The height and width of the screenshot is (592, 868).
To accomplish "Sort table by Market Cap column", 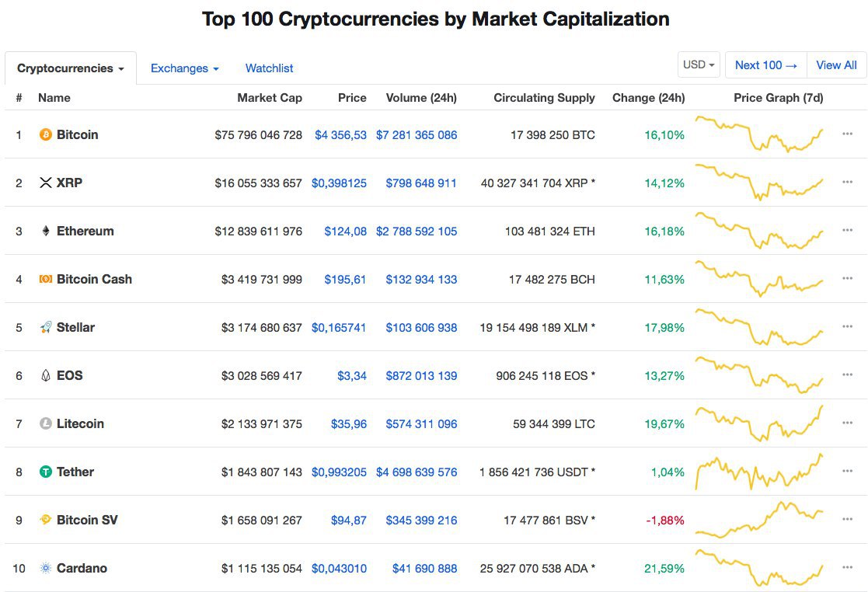I will [270, 98].
